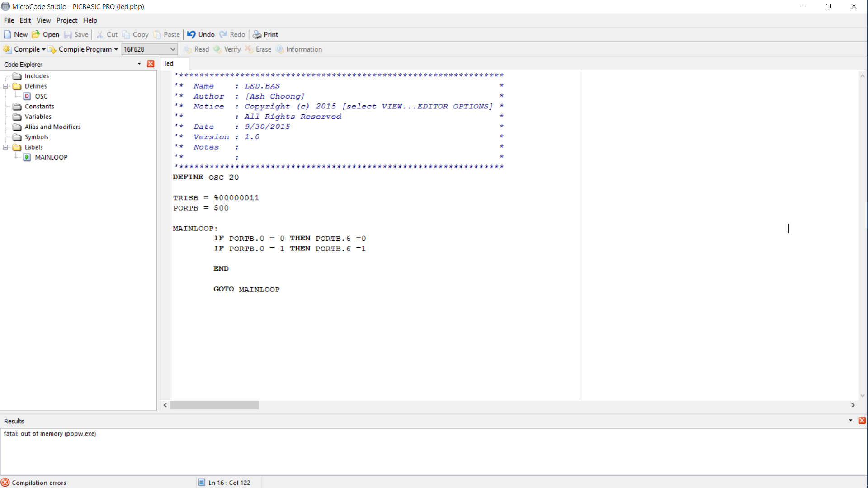Select the 16F628 chip dropdown
The image size is (868, 488).
(x=149, y=49)
